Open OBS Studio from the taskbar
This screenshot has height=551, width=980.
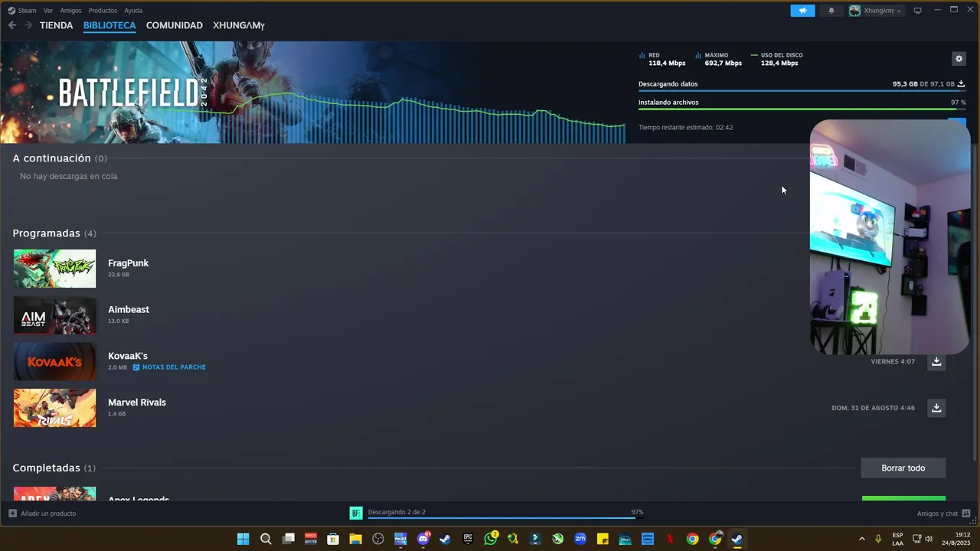pos(378,539)
